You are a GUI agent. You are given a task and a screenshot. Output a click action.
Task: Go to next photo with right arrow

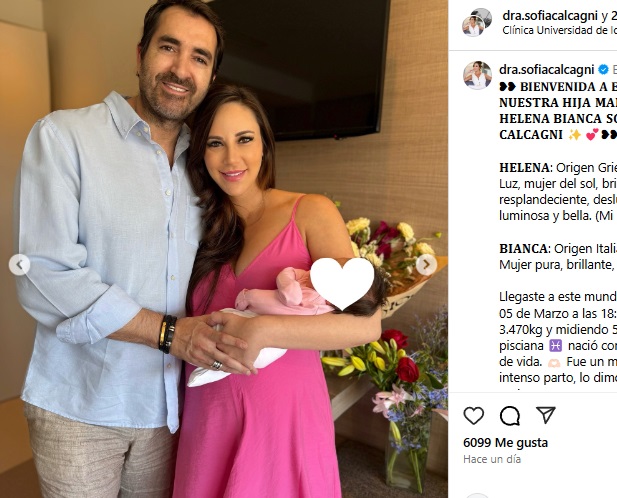click(427, 265)
